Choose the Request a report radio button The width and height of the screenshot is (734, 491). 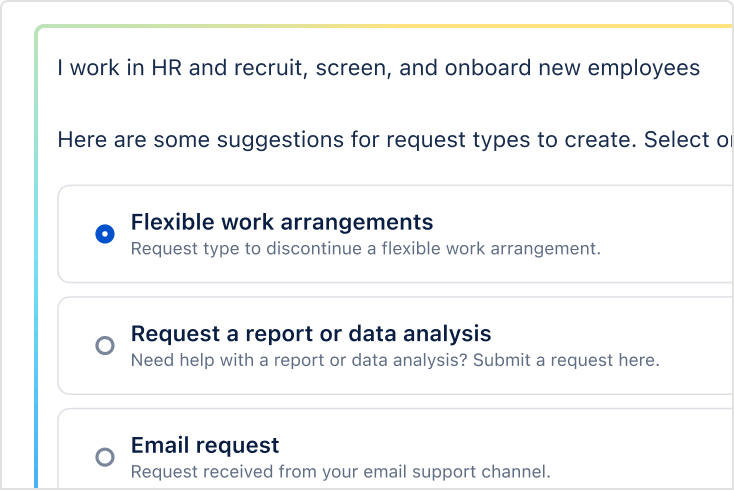(x=105, y=346)
